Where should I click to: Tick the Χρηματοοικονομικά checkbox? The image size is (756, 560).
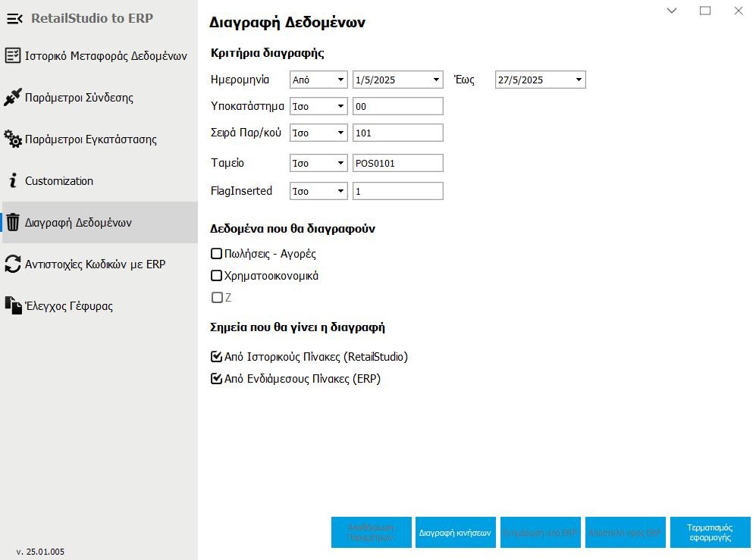(217, 276)
